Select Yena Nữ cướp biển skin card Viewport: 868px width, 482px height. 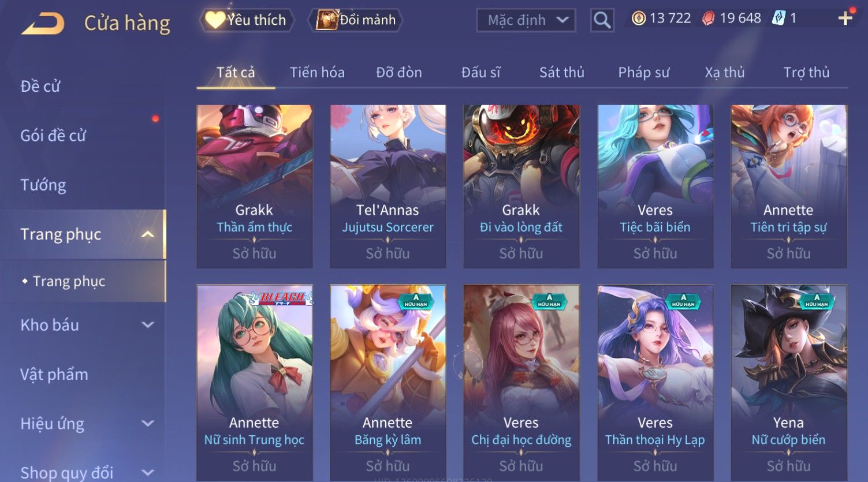[788, 383]
